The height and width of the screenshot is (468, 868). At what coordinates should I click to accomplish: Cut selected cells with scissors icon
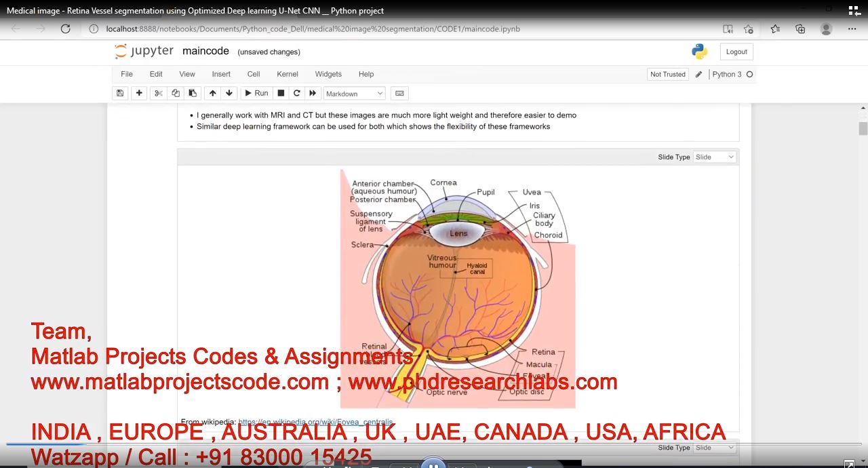pyautogui.click(x=159, y=94)
